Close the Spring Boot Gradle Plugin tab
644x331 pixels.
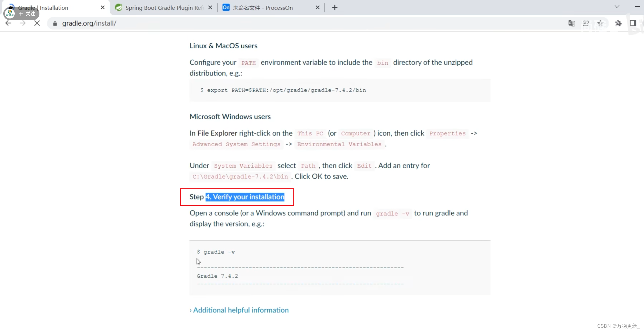pyautogui.click(x=210, y=8)
